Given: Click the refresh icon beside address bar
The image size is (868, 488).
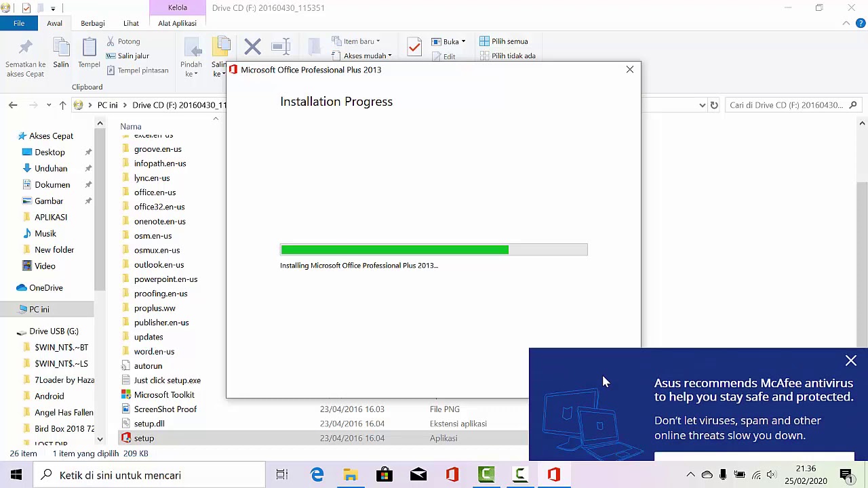Looking at the screenshot, I should pos(714,105).
